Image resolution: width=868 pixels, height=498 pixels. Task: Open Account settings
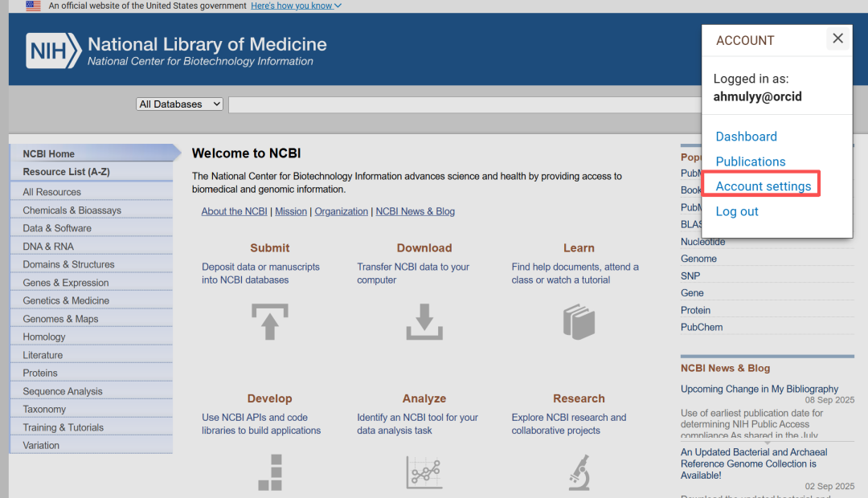[x=764, y=186]
